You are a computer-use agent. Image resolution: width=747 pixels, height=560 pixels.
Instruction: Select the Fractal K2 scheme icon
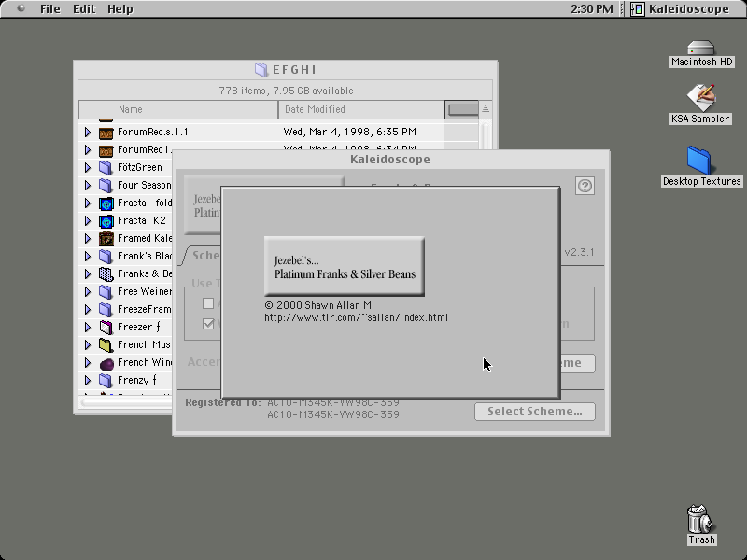click(106, 221)
